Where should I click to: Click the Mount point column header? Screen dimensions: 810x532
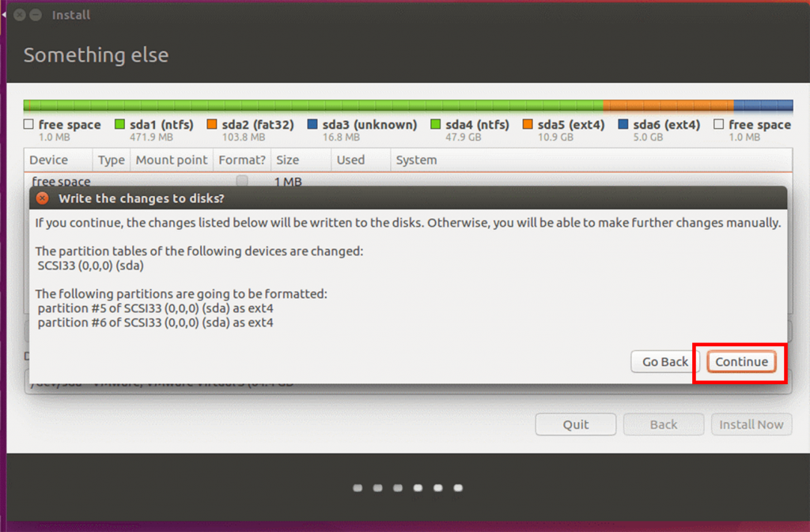(171, 160)
